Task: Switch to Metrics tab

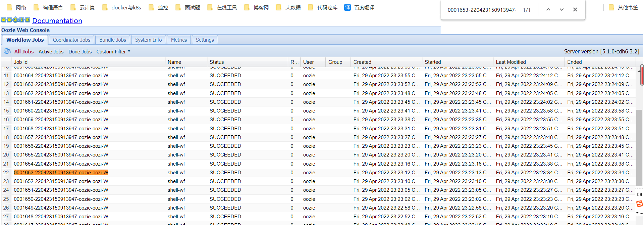Action: pyautogui.click(x=179, y=40)
